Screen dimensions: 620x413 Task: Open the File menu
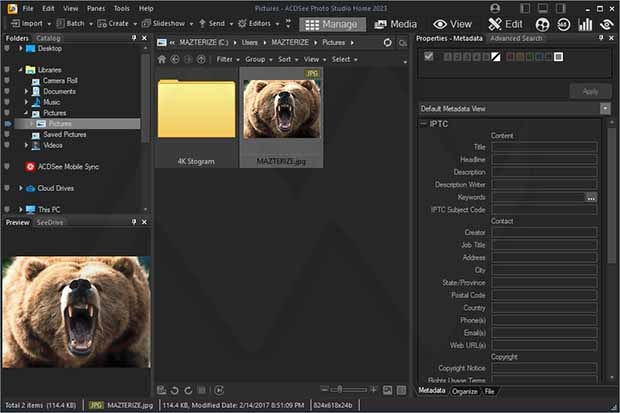click(x=28, y=8)
